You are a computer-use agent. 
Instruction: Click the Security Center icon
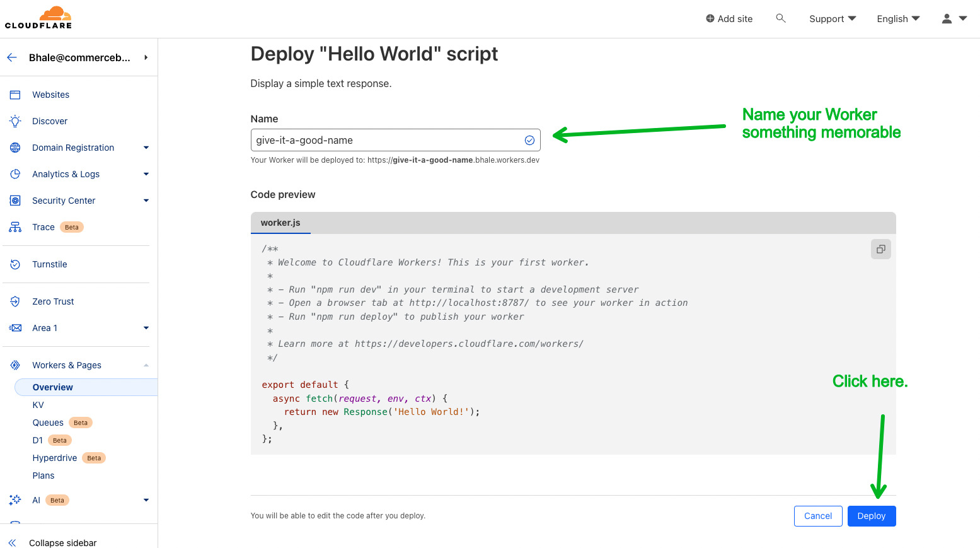[x=15, y=201]
